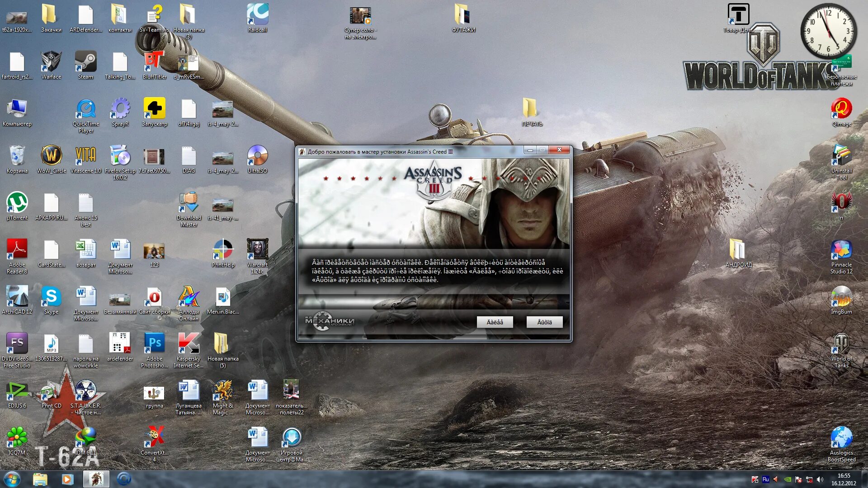This screenshot has height=488, width=868.
Task: Select the Skype desktop shortcut
Action: tap(51, 300)
